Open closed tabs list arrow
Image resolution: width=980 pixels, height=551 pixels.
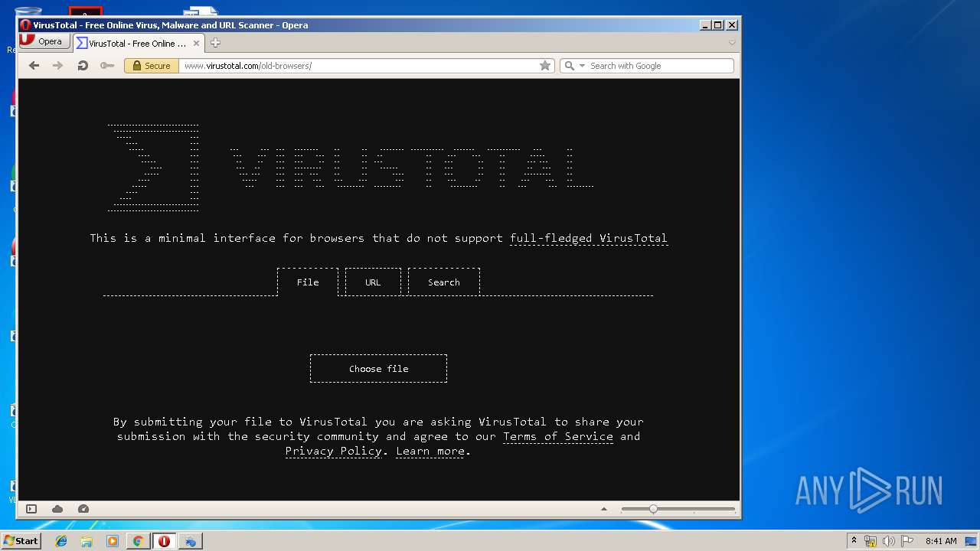tap(732, 43)
